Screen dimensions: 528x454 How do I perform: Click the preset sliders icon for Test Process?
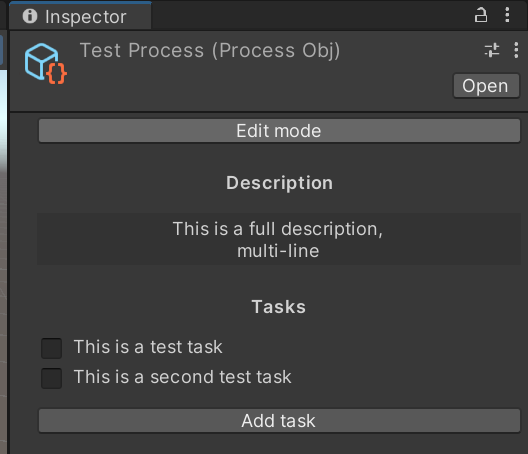point(492,51)
